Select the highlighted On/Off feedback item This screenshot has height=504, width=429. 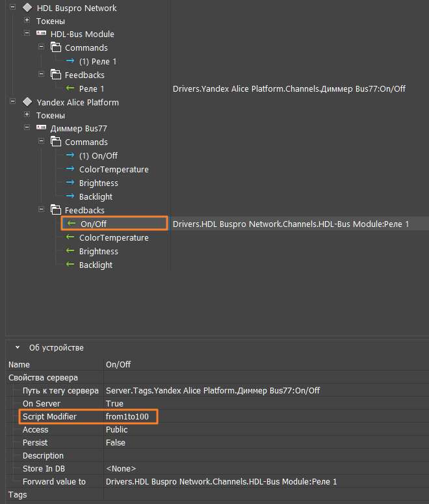coord(93,224)
